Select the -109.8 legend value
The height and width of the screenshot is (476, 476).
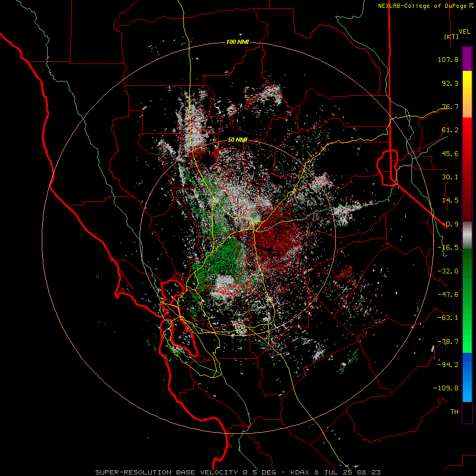pos(446,388)
